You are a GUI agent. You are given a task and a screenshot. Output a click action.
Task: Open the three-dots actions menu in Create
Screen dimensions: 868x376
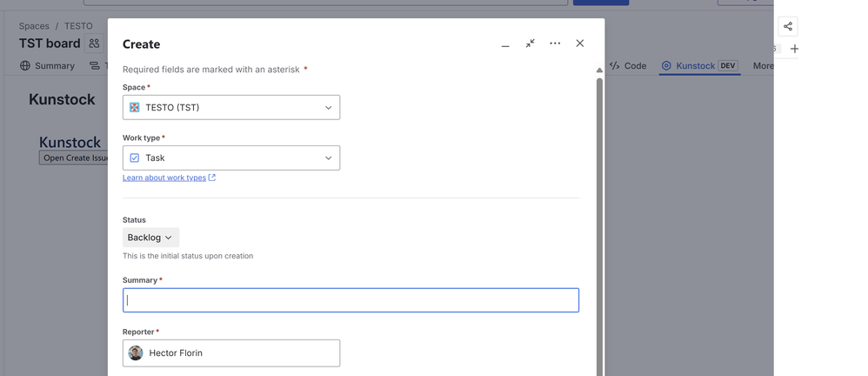pos(555,44)
